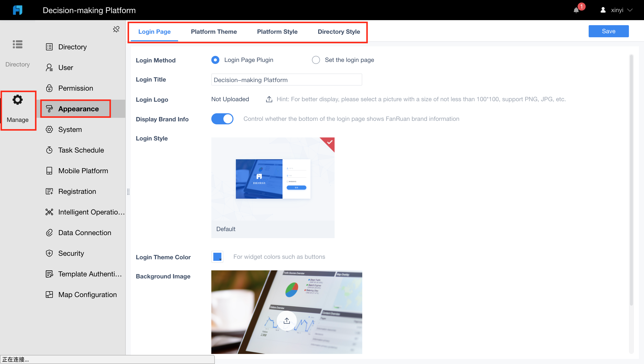Switch to the Directory Style tab

(x=339, y=32)
